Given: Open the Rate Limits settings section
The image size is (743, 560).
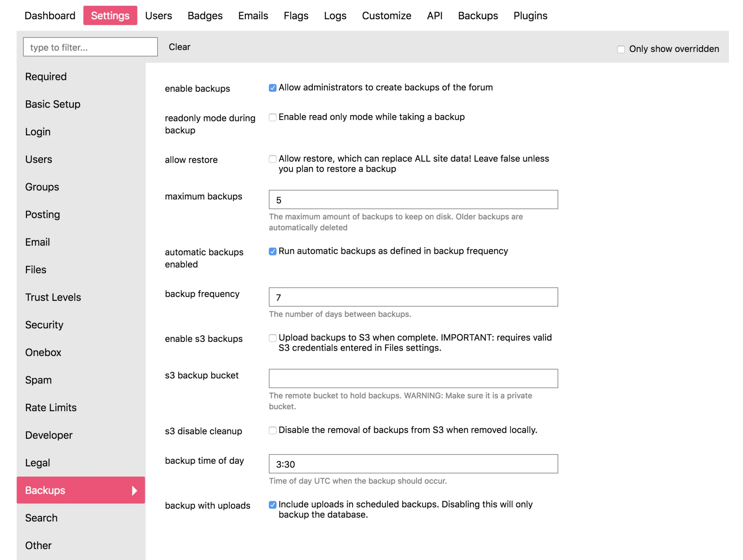Looking at the screenshot, I should pyautogui.click(x=51, y=407).
